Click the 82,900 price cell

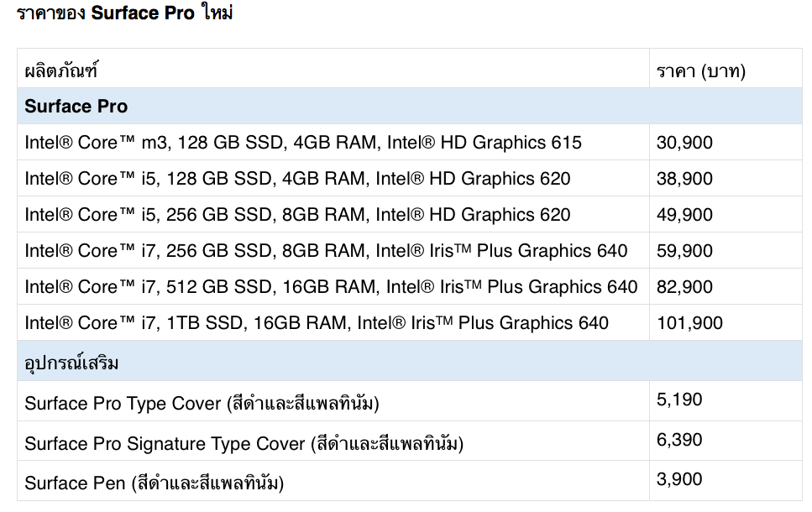point(684,287)
